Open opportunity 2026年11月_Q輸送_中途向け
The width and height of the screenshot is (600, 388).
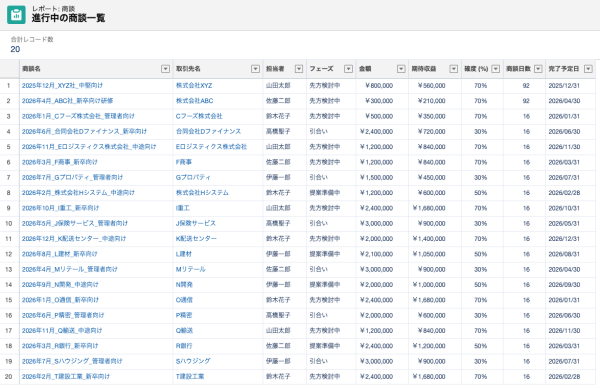coord(62,331)
